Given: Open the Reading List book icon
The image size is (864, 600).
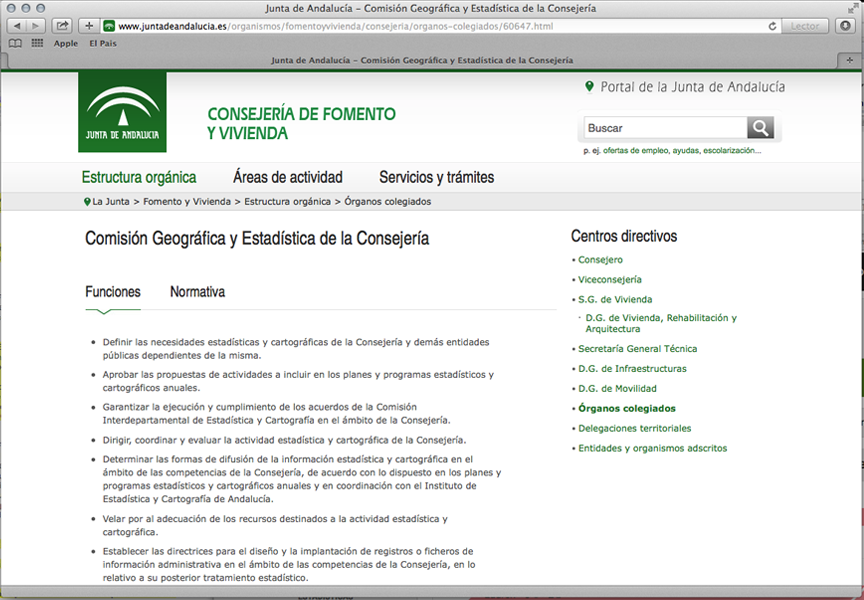Looking at the screenshot, I should (15, 44).
